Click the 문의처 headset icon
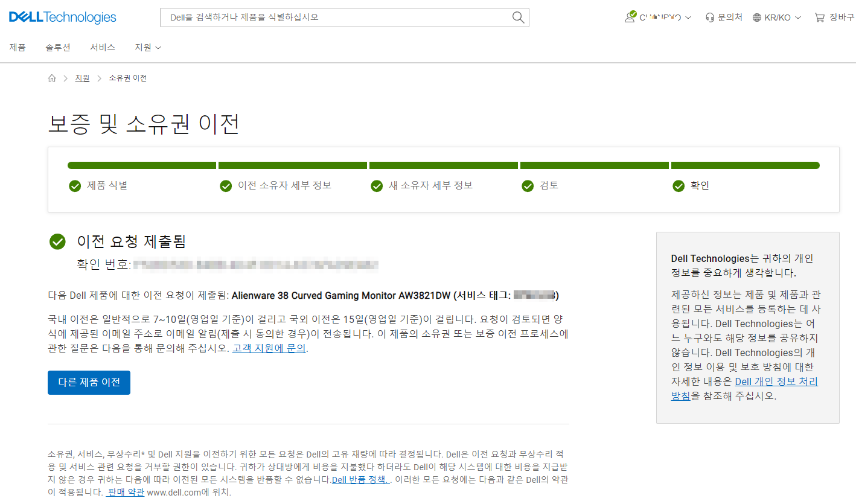856x504 pixels. [710, 18]
